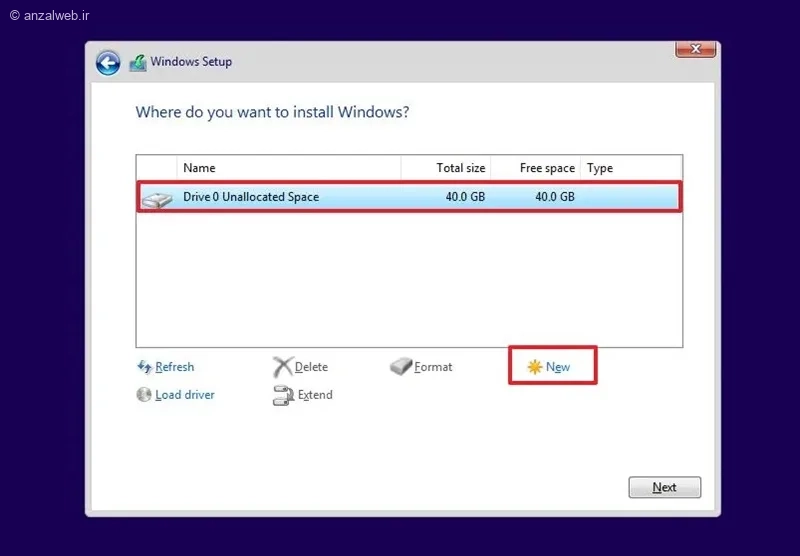Select Drive 0 Unallocated Space row
Image resolution: width=800 pixels, height=556 pixels.
409,196
